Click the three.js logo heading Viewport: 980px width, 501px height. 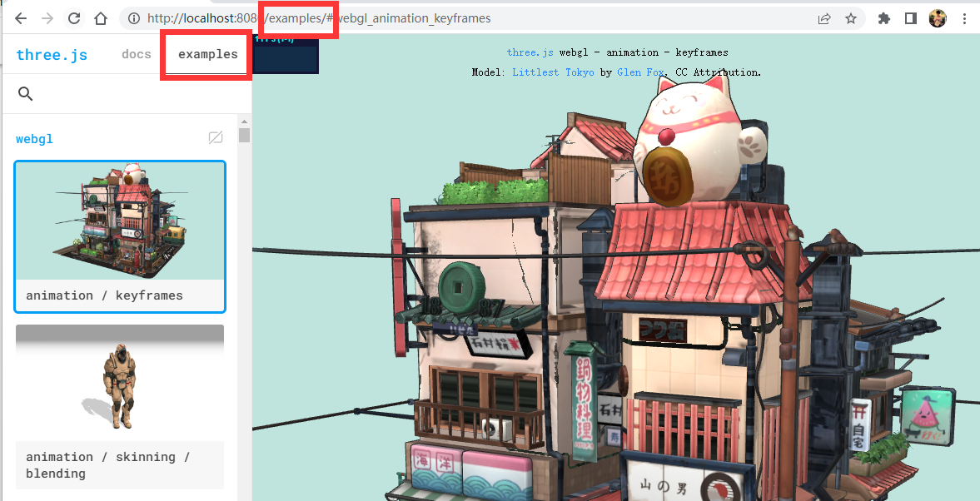click(52, 55)
